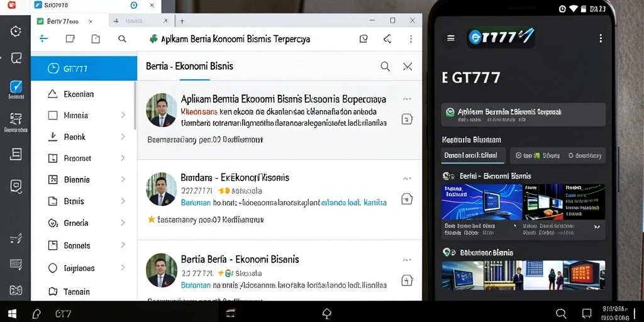Close the Berita - Ekonomi Bisnis search bar
644x322 pixels.
408,67
